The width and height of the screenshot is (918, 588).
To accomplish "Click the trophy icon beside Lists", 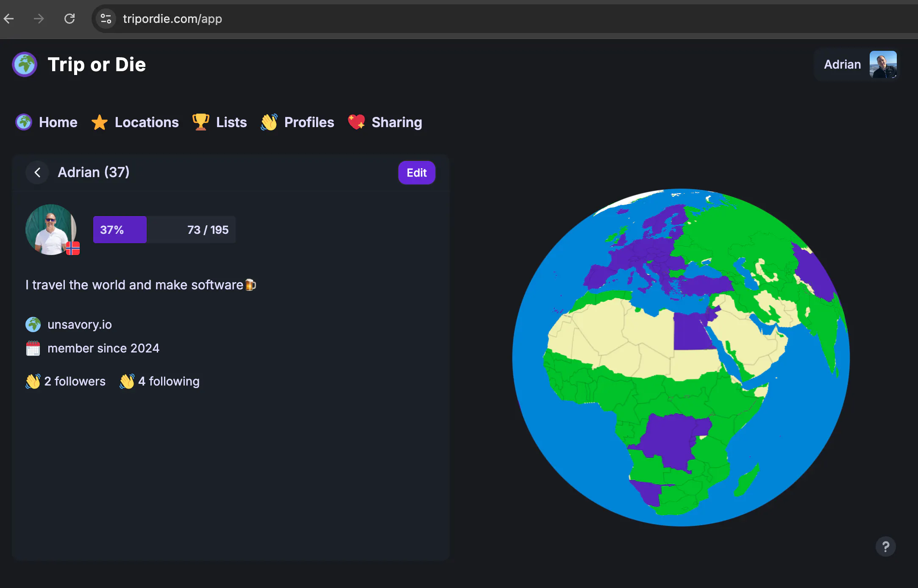I will click(x=200, y=122).
